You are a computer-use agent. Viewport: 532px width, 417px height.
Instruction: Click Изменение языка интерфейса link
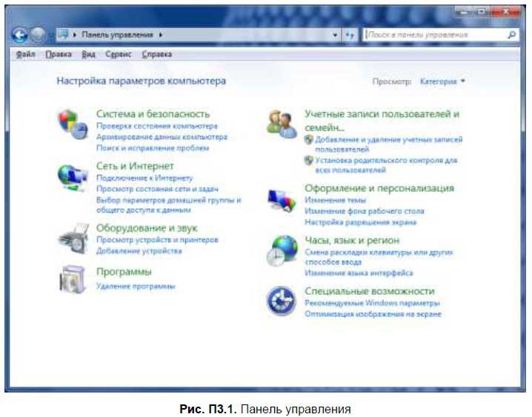[359, 273]
